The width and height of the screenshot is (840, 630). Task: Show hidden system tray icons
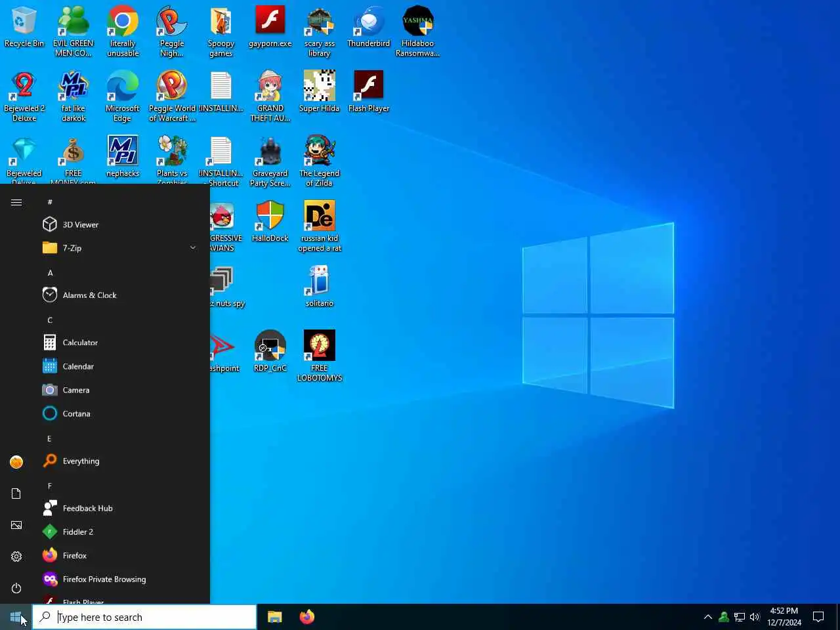coord(708,617)
